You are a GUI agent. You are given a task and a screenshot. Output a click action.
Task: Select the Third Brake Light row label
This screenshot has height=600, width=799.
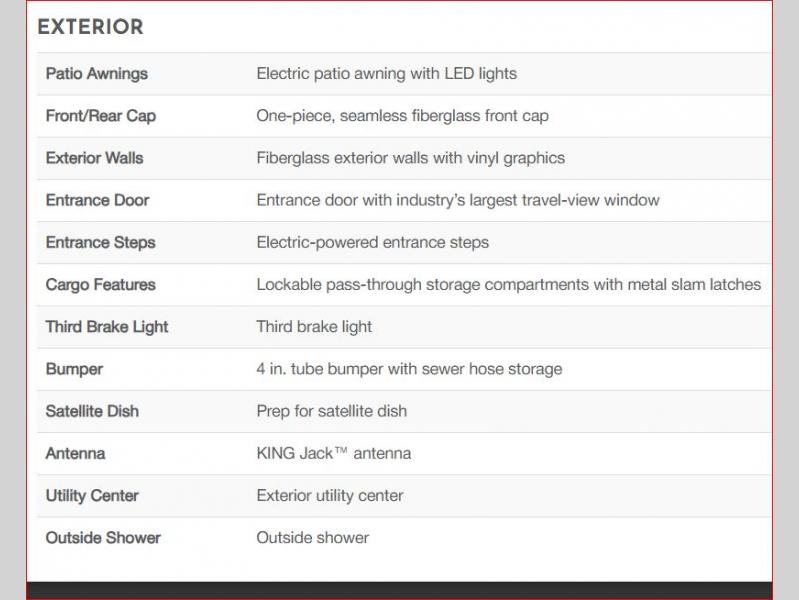point(107,327)
